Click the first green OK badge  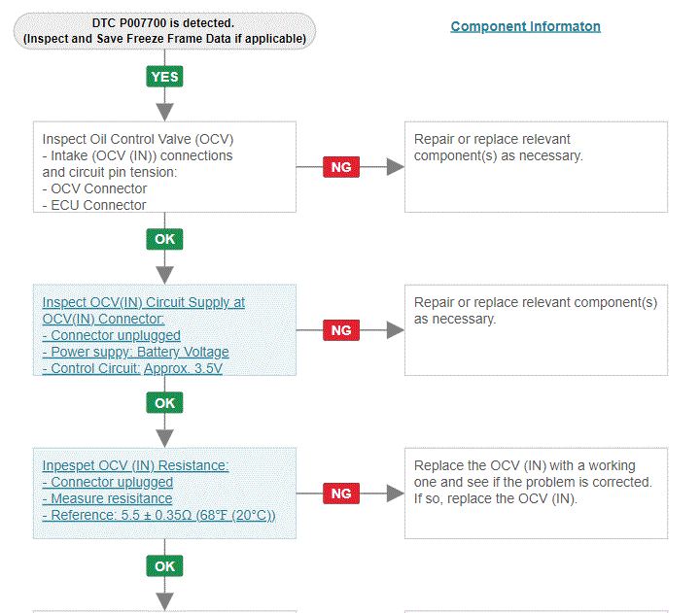(x=164, y=239)
